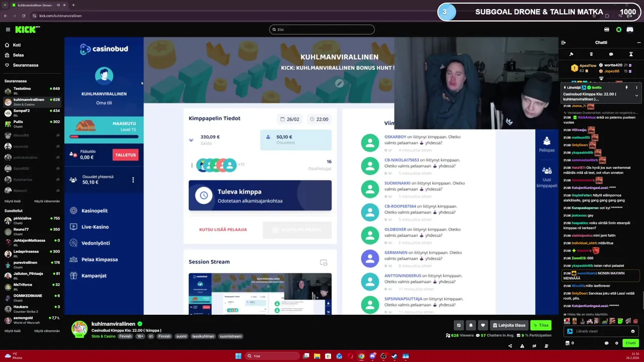Reload the browser page

pyautogui.click(x=23, y=16)
